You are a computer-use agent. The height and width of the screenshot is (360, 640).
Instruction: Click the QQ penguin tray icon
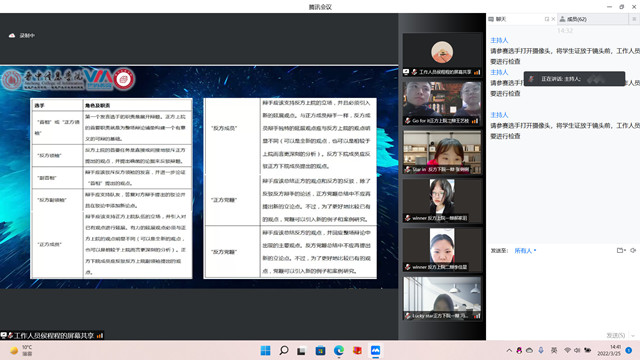pos(519,351)
